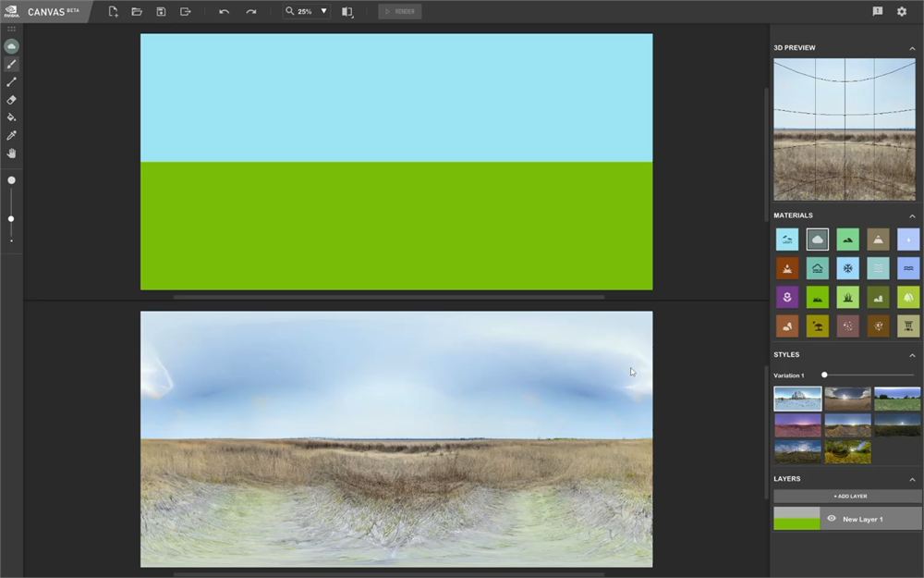Choose the light green tall grass material swatch
The height and width of the screenshot is (578, 924).
point(847,297)
